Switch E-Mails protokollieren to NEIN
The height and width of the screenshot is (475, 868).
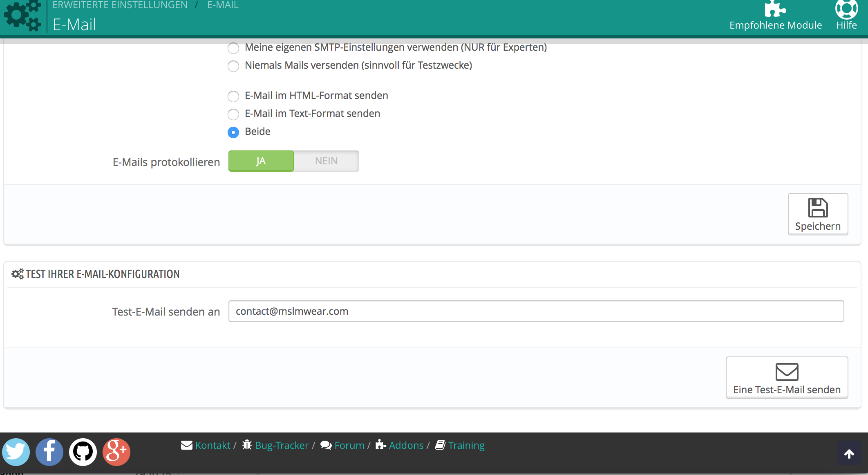tap(326, 161)
